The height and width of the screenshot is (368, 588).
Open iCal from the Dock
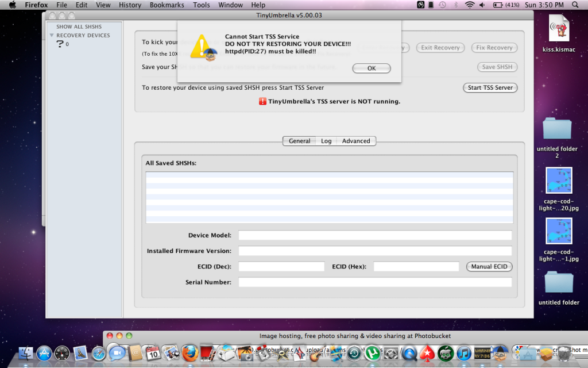click(x=153, y=354)
